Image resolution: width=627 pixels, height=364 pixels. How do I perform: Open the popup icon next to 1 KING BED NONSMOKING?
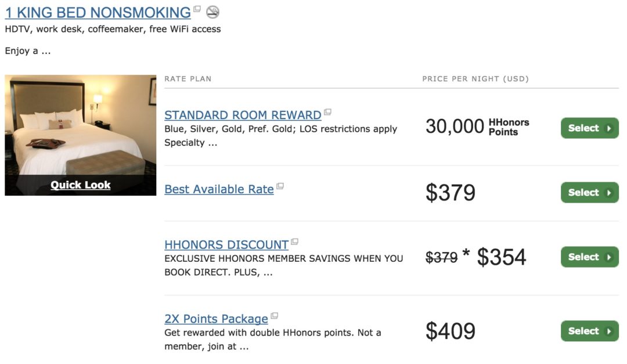click(x=197, y=8)
